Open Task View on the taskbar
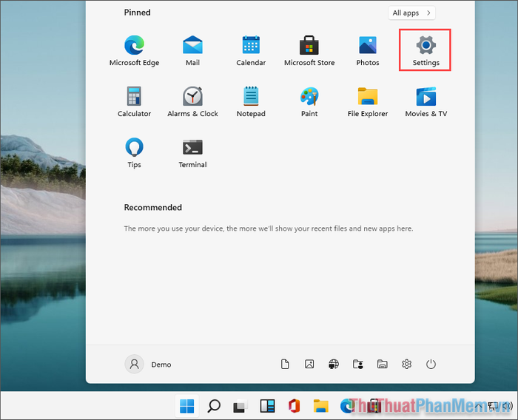 click(x=240, y=406)
